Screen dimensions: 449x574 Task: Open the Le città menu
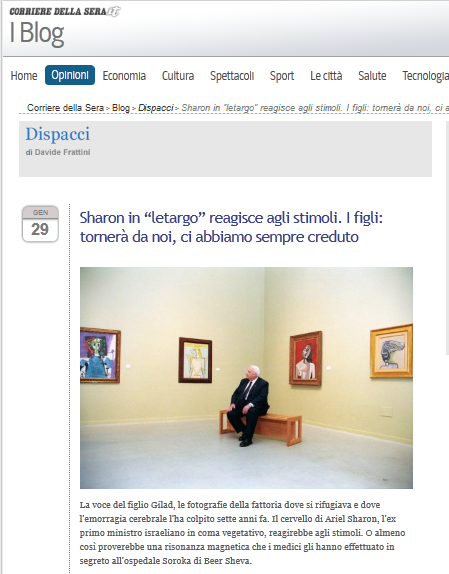(x=326, y=76)
